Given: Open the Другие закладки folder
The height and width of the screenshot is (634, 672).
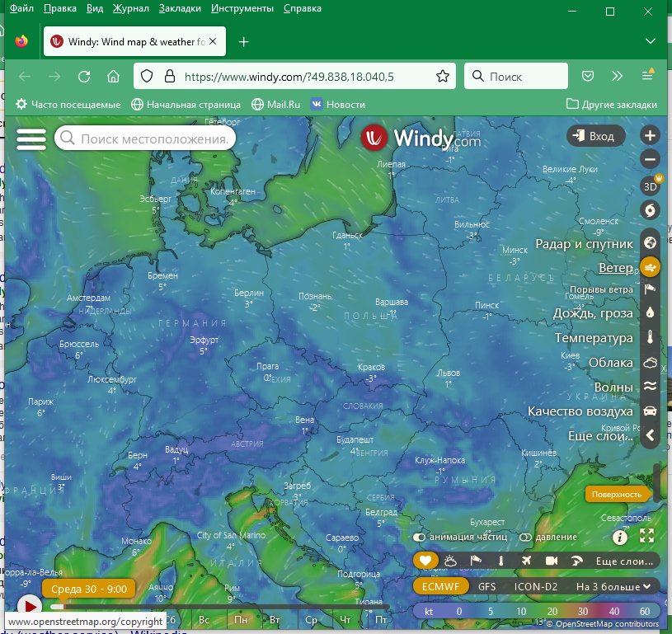Looking at the screenshot, I should click(x=612, y=105).
